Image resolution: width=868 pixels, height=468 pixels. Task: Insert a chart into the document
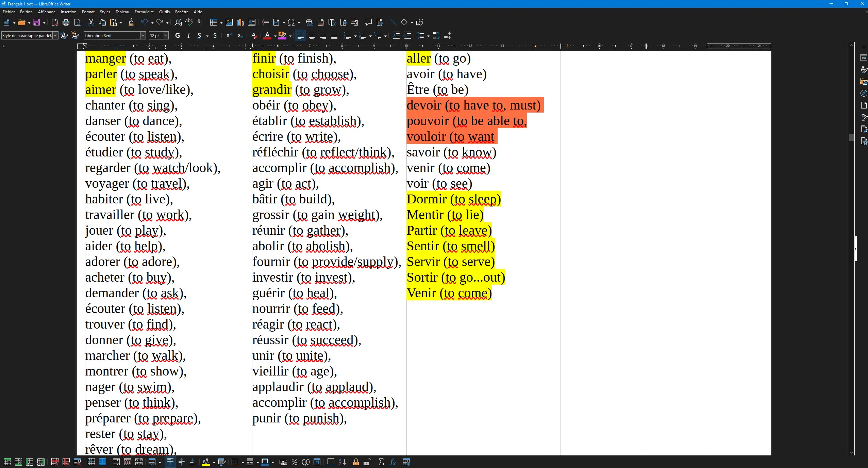[240, 22]
